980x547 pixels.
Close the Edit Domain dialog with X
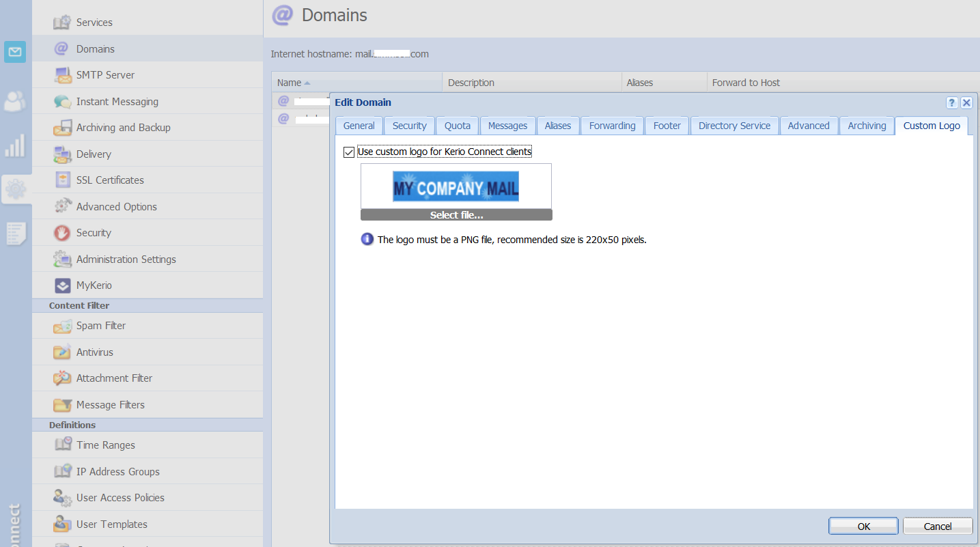(x=966, y=102)
